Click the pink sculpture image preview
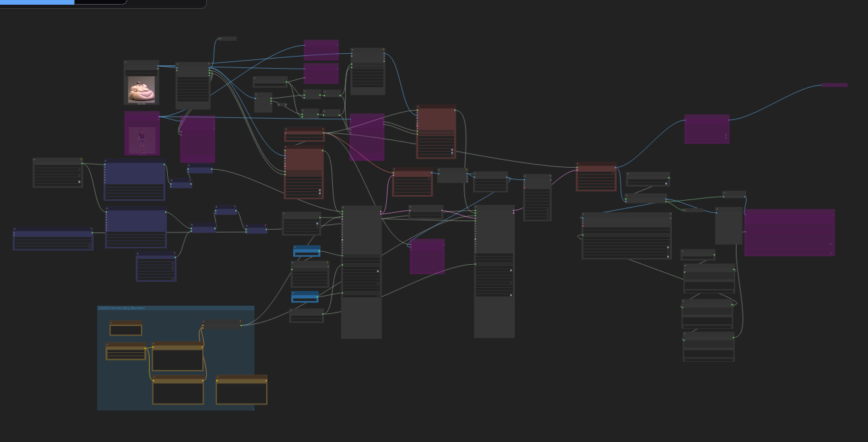 142,89
